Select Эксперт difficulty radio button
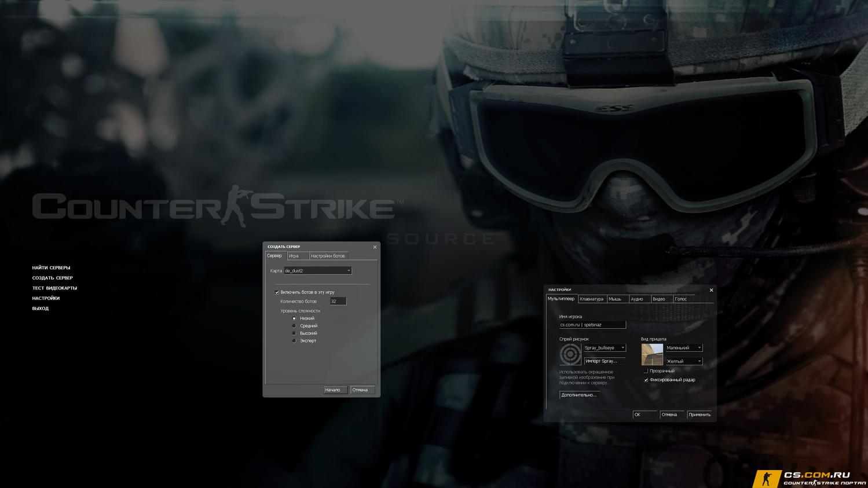868x488 pixels. (294, 341)
